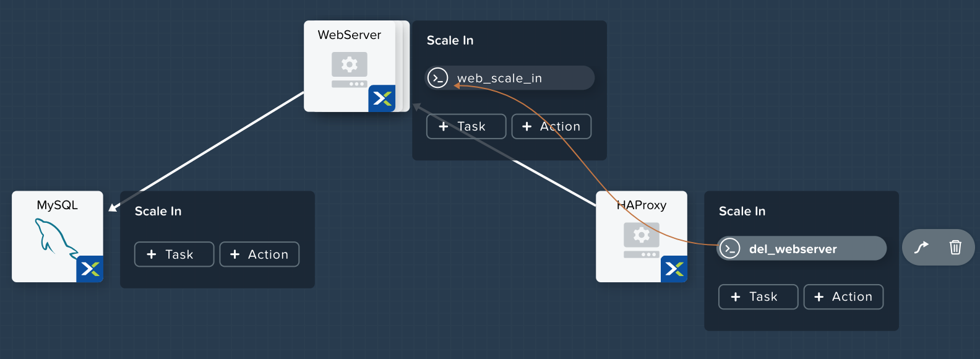This screenshot has height=359, width=980.
Task: Add an Action to WebServer Scale In
Action: (551, 126)
